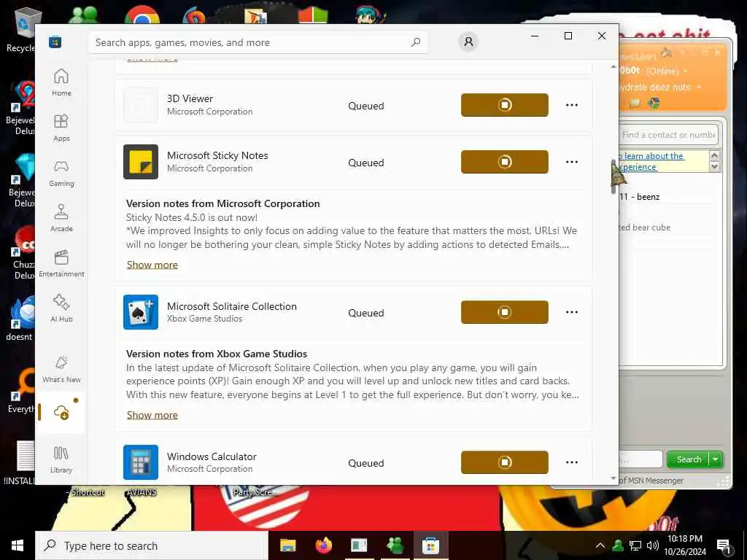Click in the Store search apps field
This screenshot has width=747, height=560.
click(258, 42)
